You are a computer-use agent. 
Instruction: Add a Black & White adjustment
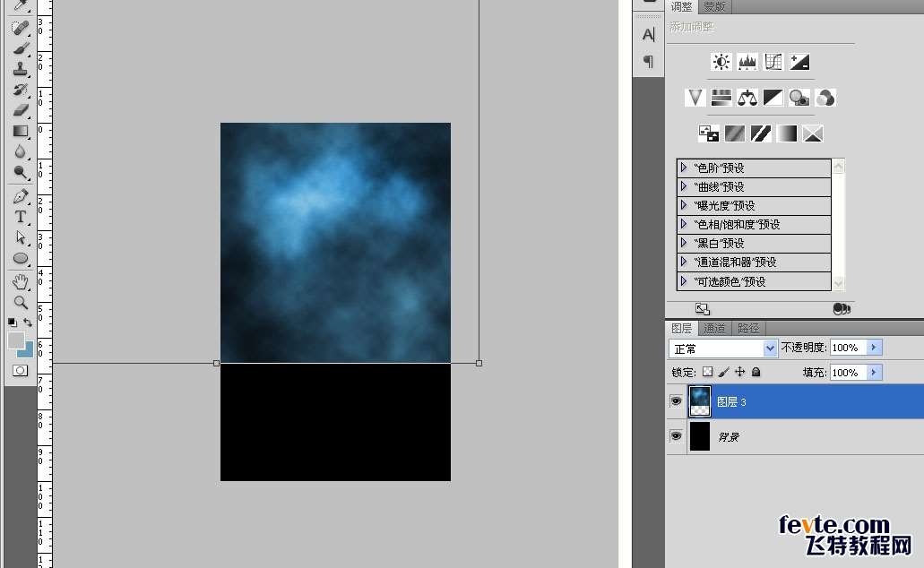pos(773,98)
